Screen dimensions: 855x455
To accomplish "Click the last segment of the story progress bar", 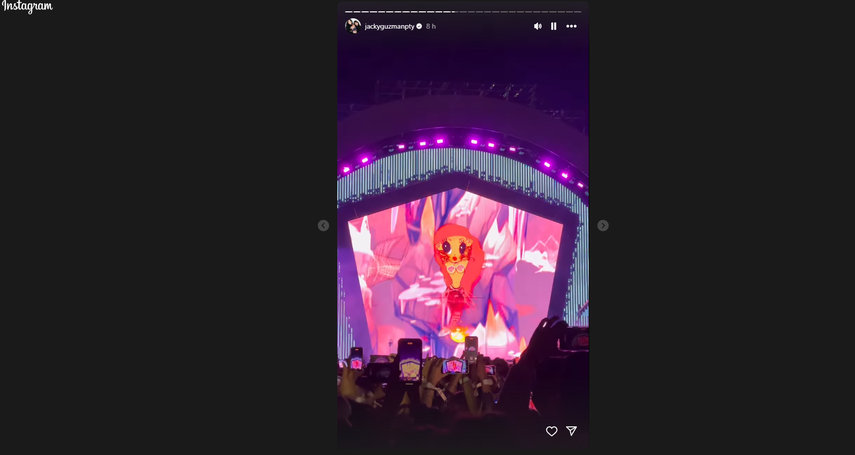I will (577, 12).
